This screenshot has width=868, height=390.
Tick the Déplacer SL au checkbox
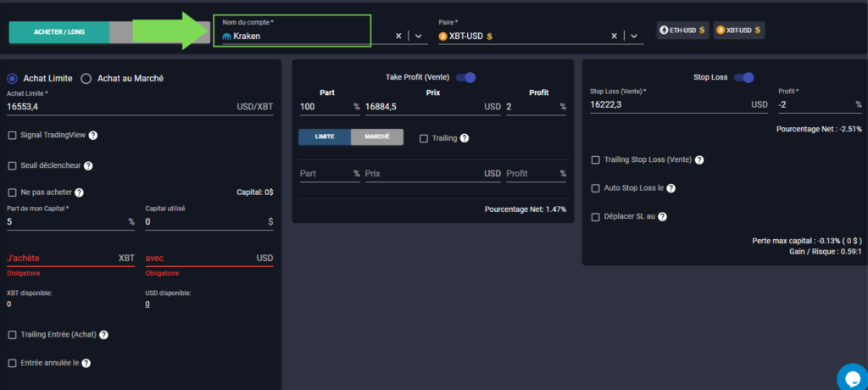click(x=596, y=217)
